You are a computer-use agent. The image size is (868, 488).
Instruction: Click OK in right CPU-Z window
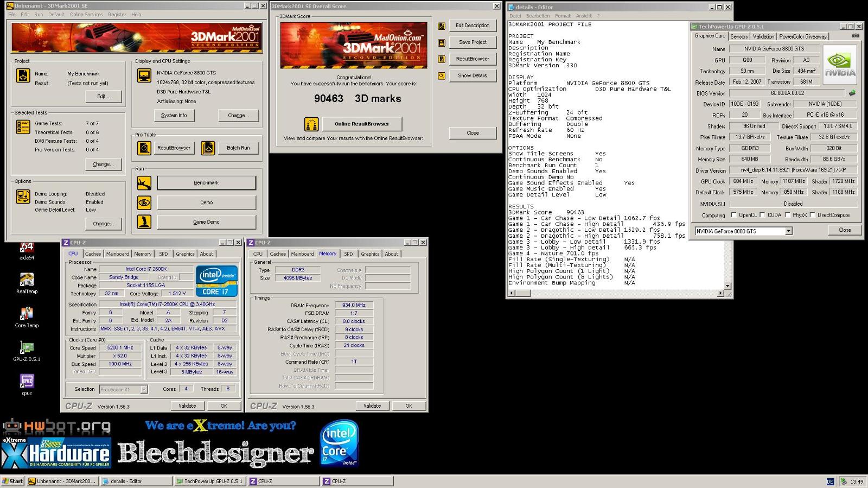coord(409,406)
